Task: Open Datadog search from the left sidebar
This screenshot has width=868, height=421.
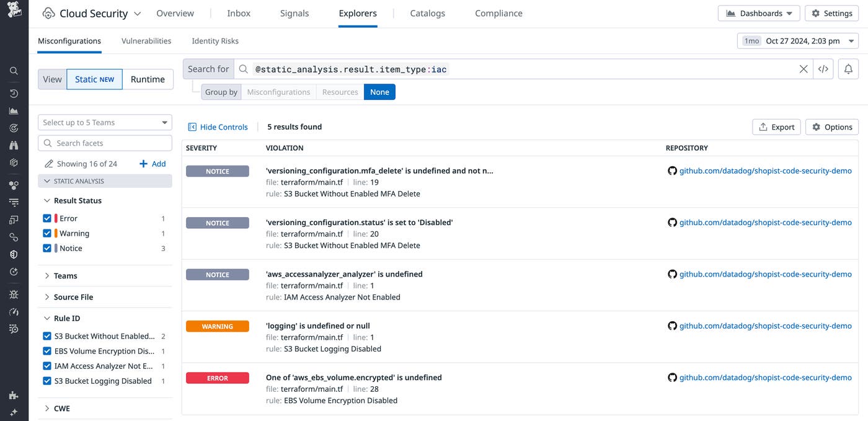Action: click(x=14, y=71)
